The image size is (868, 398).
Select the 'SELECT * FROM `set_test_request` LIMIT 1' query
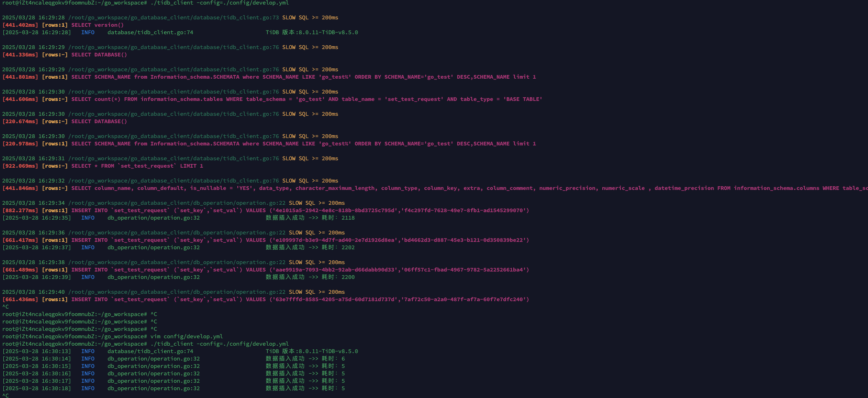point(137,166)
